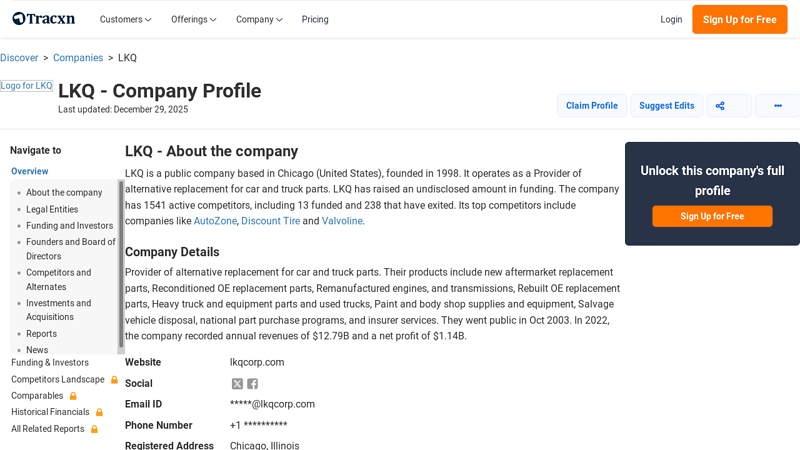Screen dimensions: 800x450
Task: Click lock icon beside Competitors Landscape
Action: coord(114,380)
